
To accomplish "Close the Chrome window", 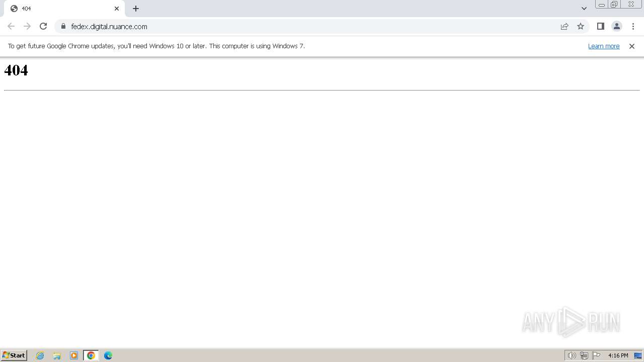I will tap(631, 5).
